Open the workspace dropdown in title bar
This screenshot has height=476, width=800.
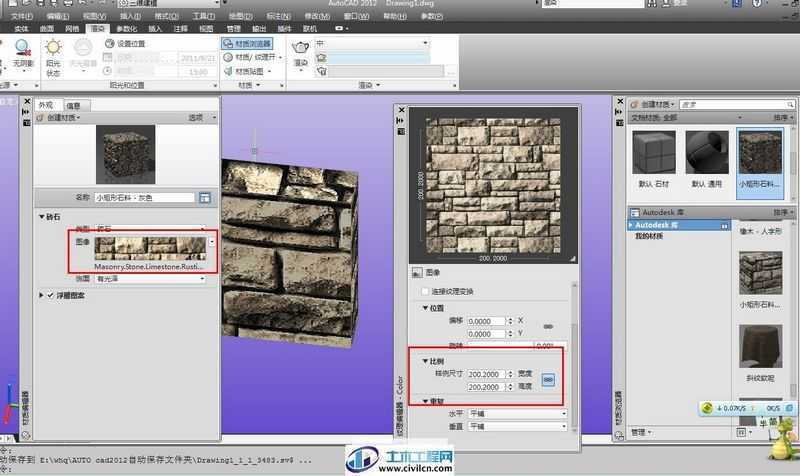[169, 4]
